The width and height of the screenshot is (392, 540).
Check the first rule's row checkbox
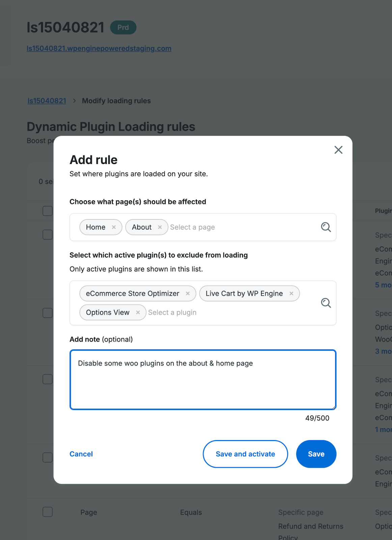[47, 234]
